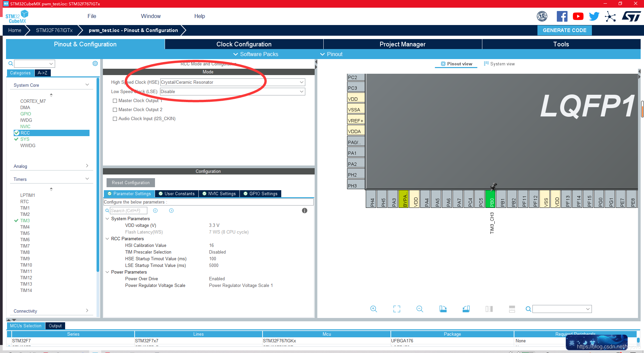
Task: Open User Constants tab
Action: pos(177,194)
